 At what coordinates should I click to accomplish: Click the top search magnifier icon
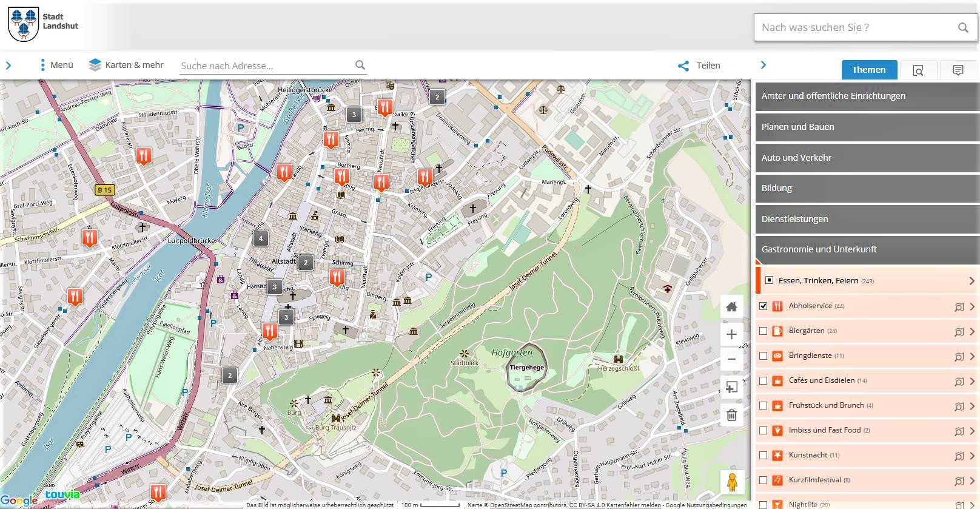(x=963, y=27)
